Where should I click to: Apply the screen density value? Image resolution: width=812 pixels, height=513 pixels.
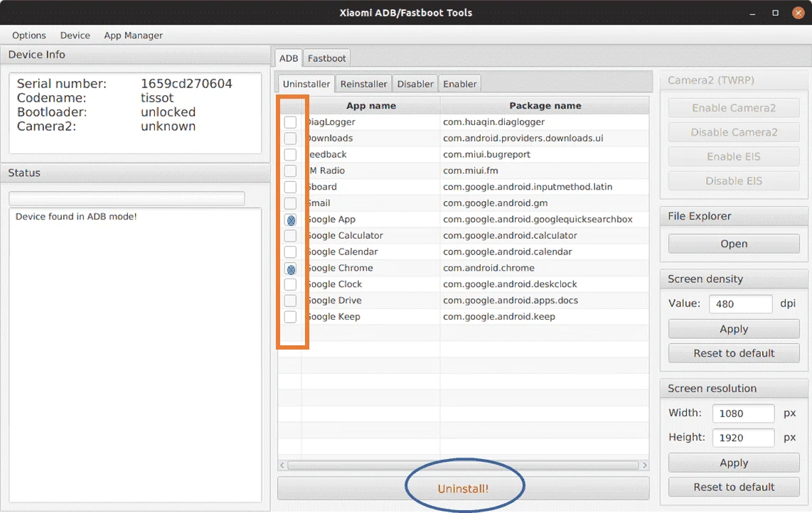pyautogui.click(x=734, y=329)
